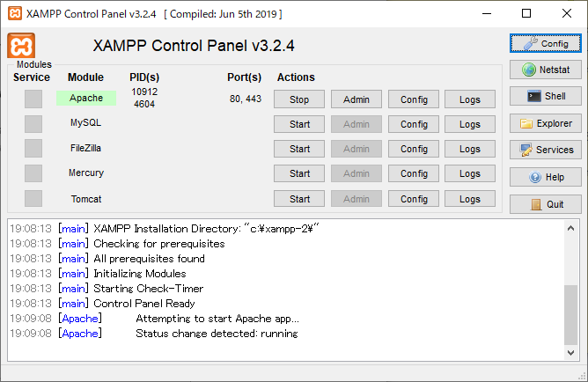The image size is (588, 382).
Task: Launch Shell with the terminal icon
Action: [x=545, y=97]
